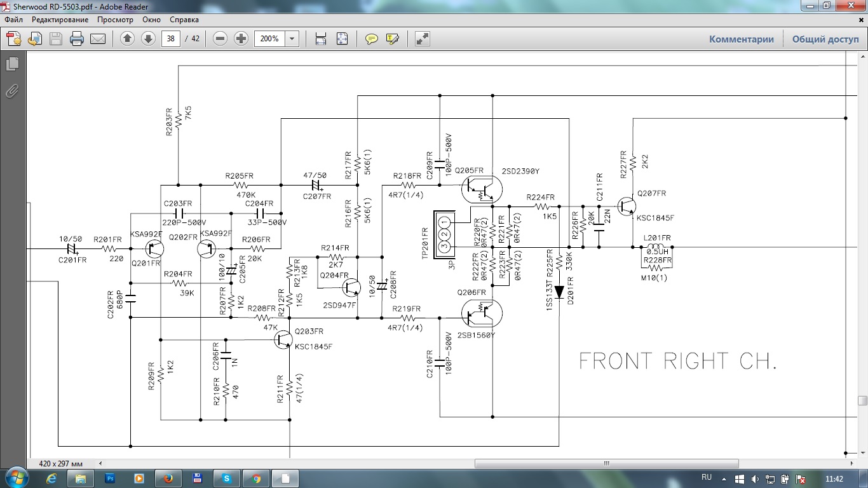This screenshot has width=868, height=488.
Task: Click resistor label R203FR
Action: [x=170, y=121]
